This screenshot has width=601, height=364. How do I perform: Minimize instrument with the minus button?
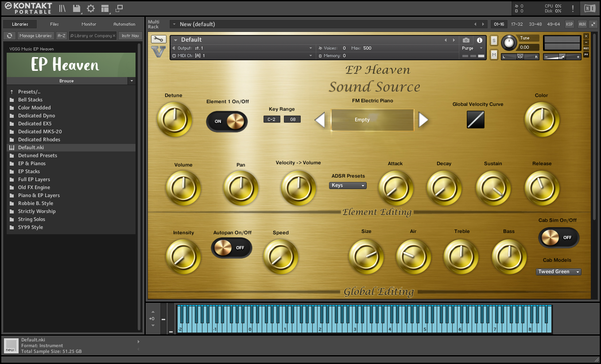coord(586,43)
